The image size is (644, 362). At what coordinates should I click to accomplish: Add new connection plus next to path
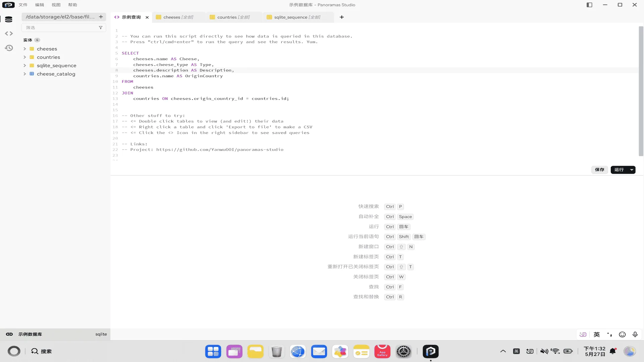[101, 17]
